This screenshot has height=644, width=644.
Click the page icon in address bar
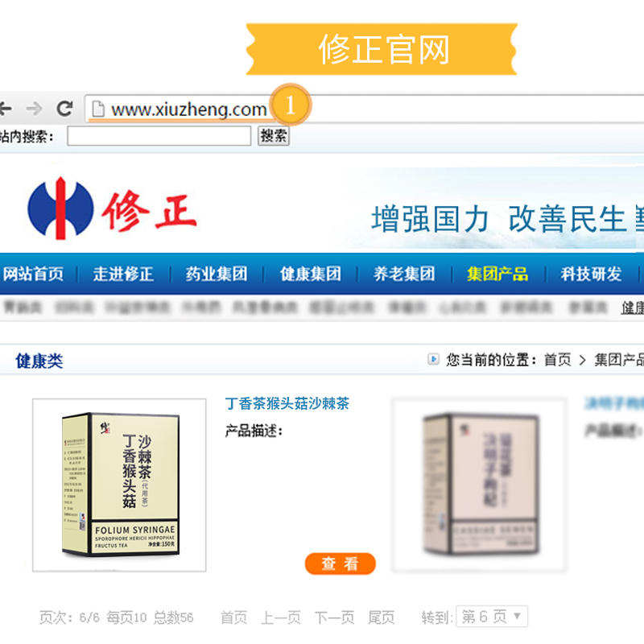[97, 109]
